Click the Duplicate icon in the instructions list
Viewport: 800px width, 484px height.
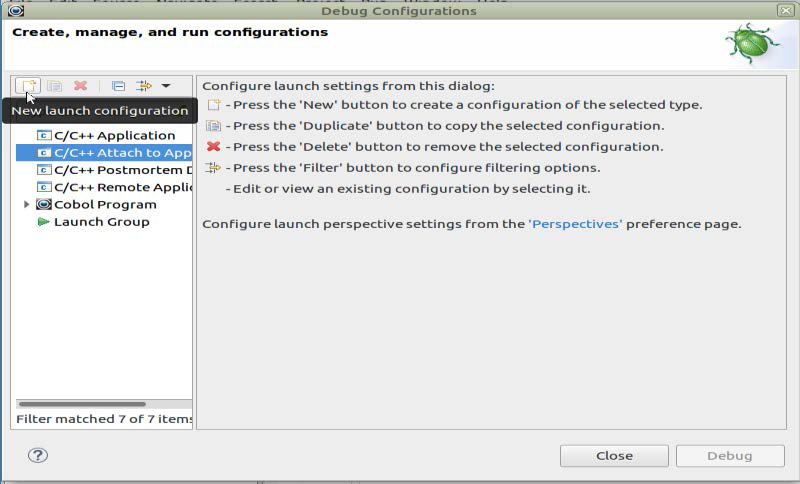[213, 125]
